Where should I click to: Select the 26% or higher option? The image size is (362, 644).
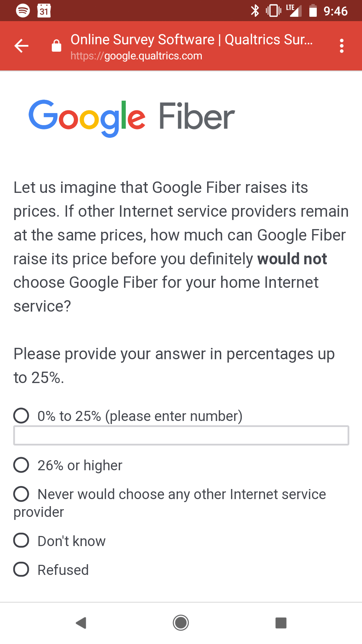point(21,465)
